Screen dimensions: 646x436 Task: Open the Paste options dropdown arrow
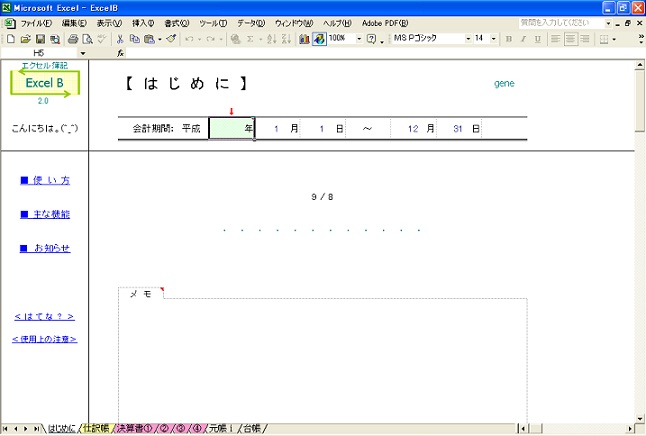pos(159,39)
